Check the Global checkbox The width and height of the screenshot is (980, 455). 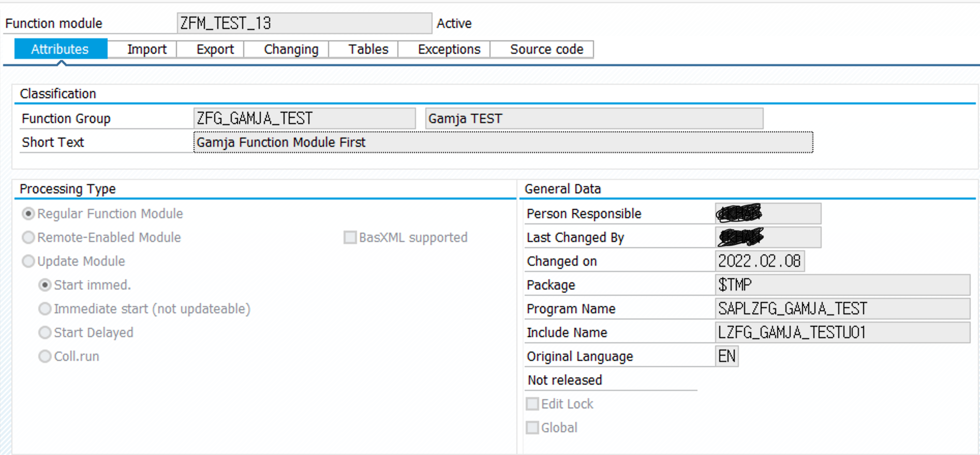tap(532, 428)
